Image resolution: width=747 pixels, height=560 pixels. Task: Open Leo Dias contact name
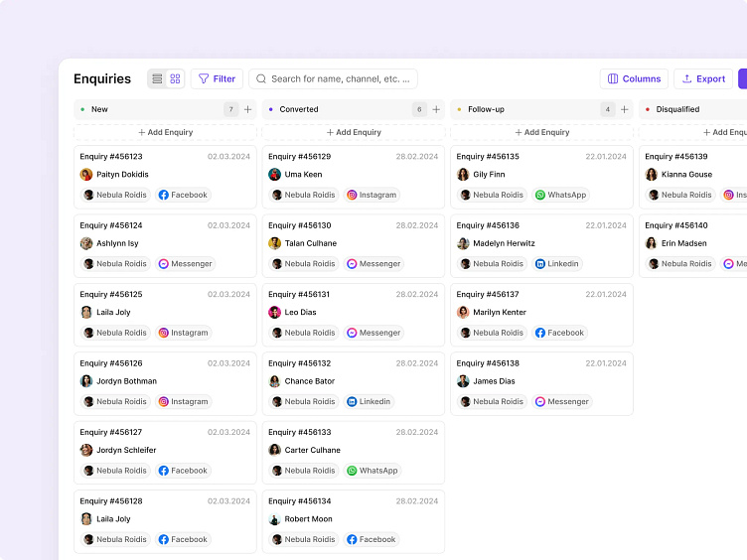(300, 313)
